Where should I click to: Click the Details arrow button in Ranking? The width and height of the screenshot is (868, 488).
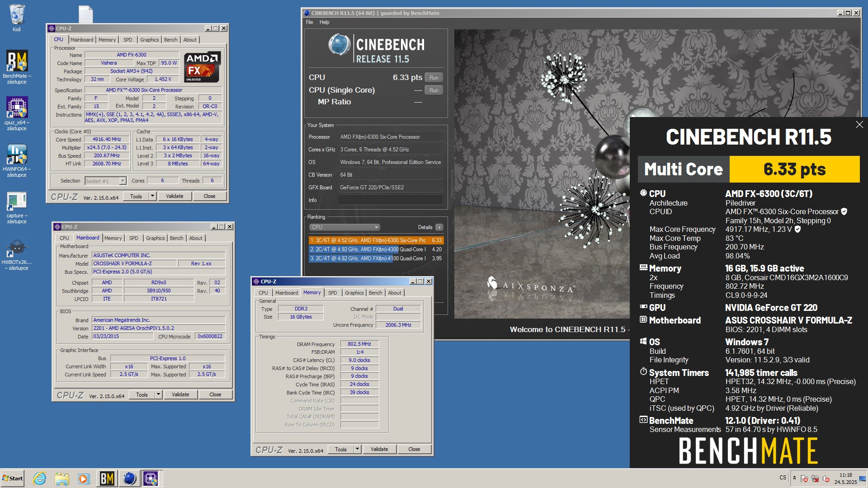click(439, 227)
